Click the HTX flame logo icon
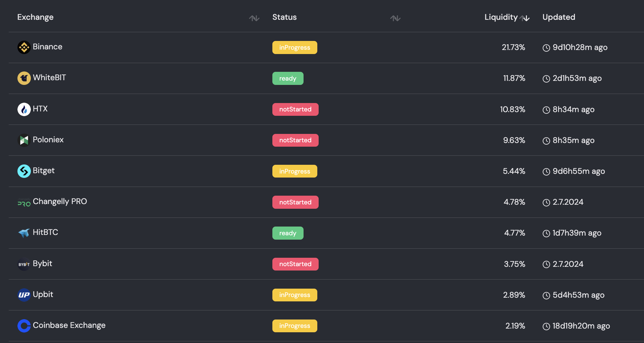 pyautogui.click(x=24, y=109)
